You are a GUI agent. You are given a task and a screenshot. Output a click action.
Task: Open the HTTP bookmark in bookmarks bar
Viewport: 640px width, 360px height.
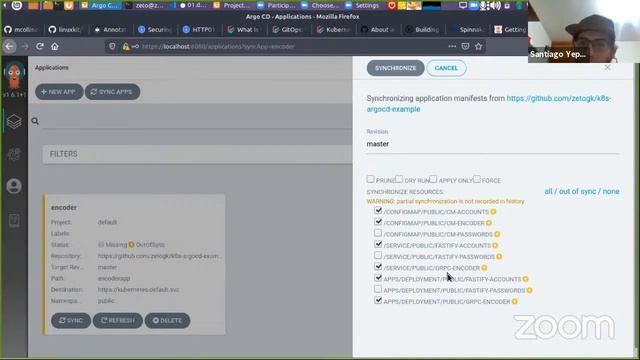tap(199, 29)
